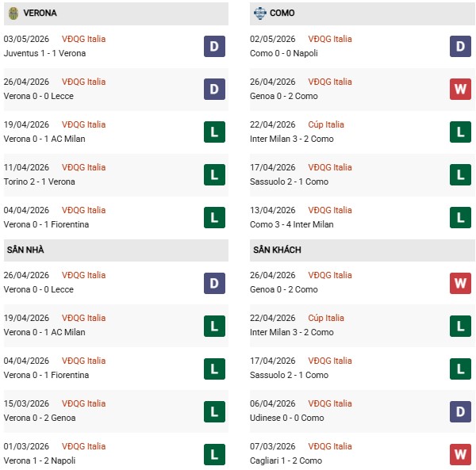The height and width of the screenshot is (470, 476).
Task: Click the VERONA team header
Action: click(x=116, y=13)
